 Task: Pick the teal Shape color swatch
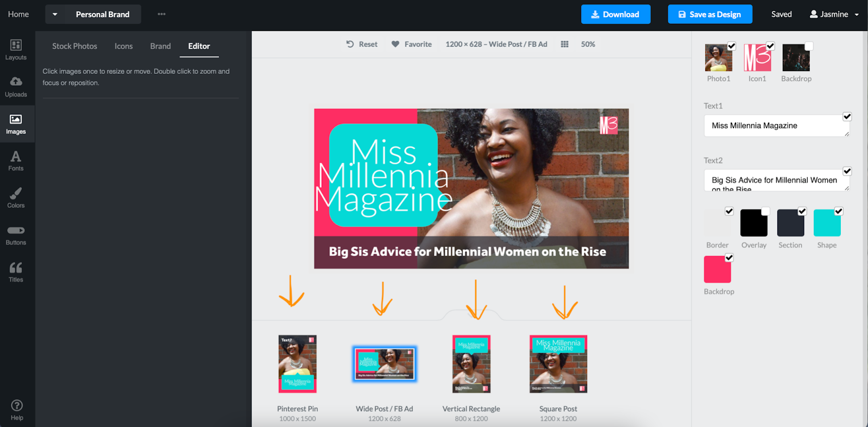tap(827, 223)
